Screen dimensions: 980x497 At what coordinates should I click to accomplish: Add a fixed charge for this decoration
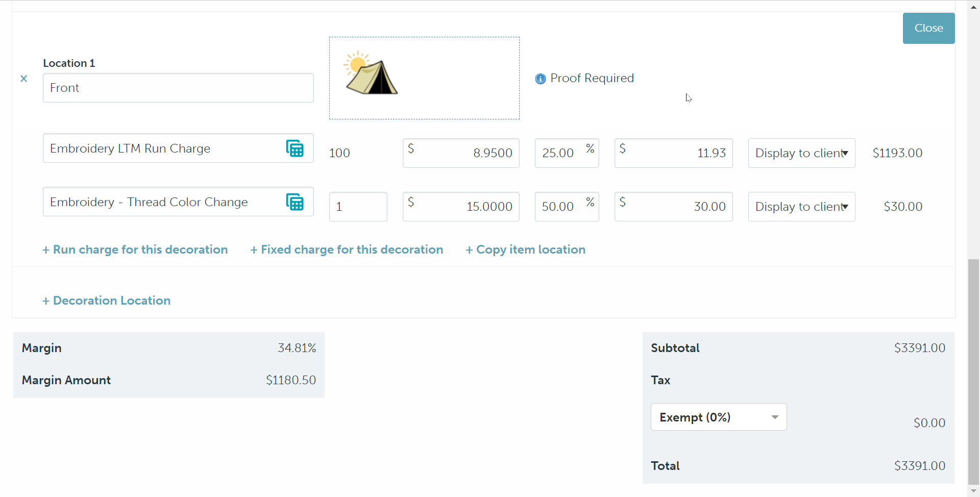click(347, 250)
